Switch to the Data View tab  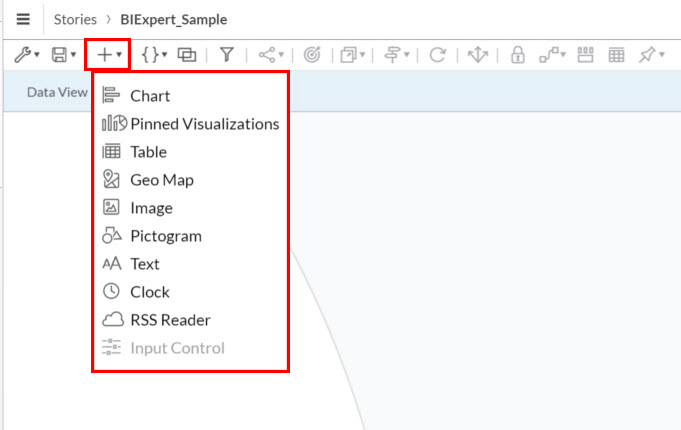click(57, 92)
